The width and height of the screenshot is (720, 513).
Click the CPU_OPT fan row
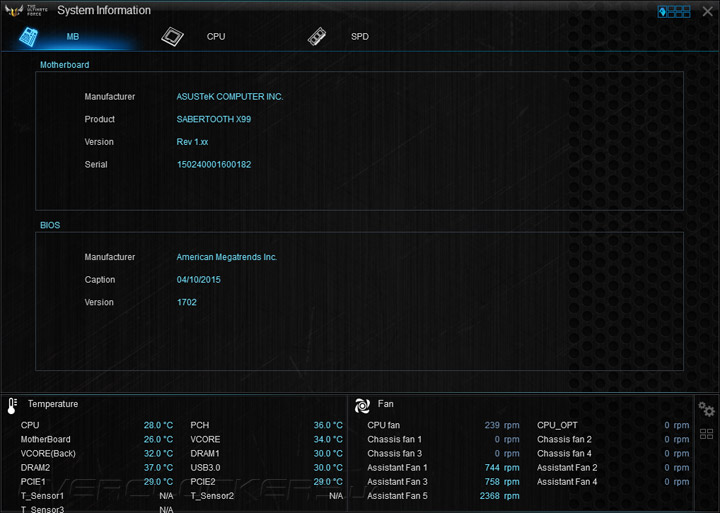(613, 425)
